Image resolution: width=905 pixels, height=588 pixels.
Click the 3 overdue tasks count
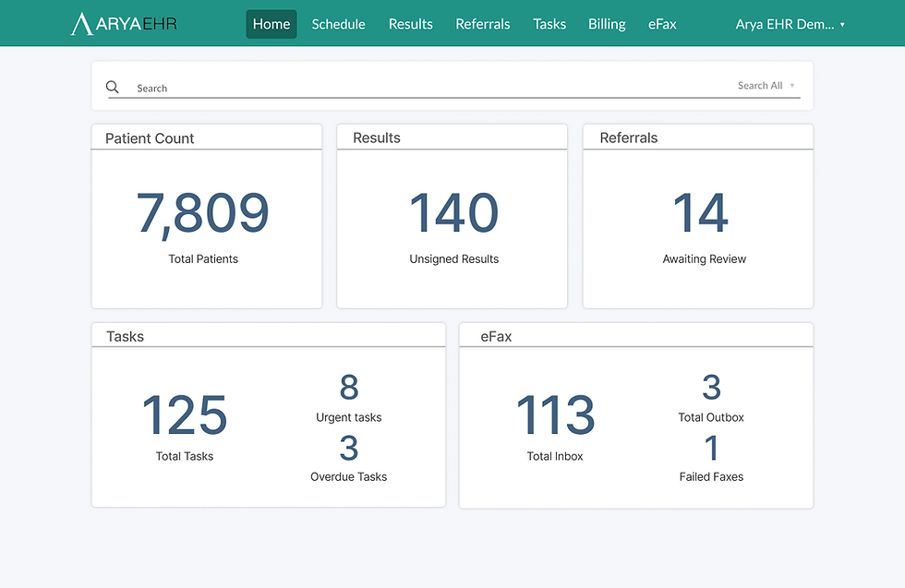349,448
